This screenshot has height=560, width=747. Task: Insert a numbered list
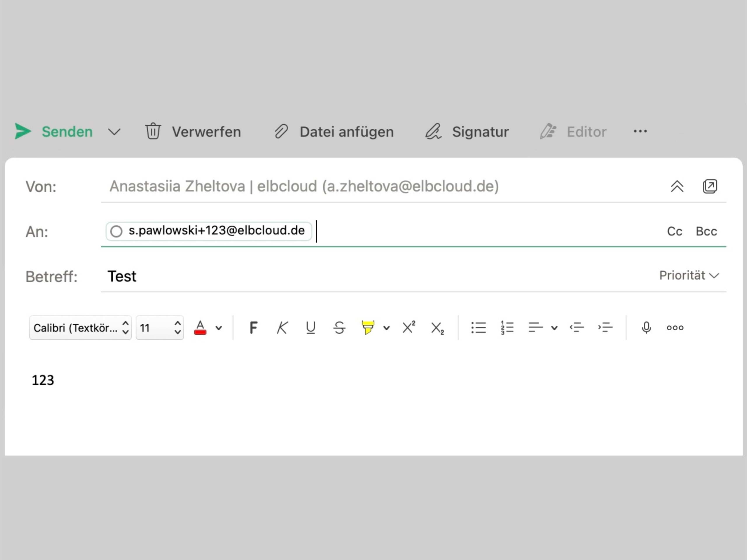click(507, 328)
